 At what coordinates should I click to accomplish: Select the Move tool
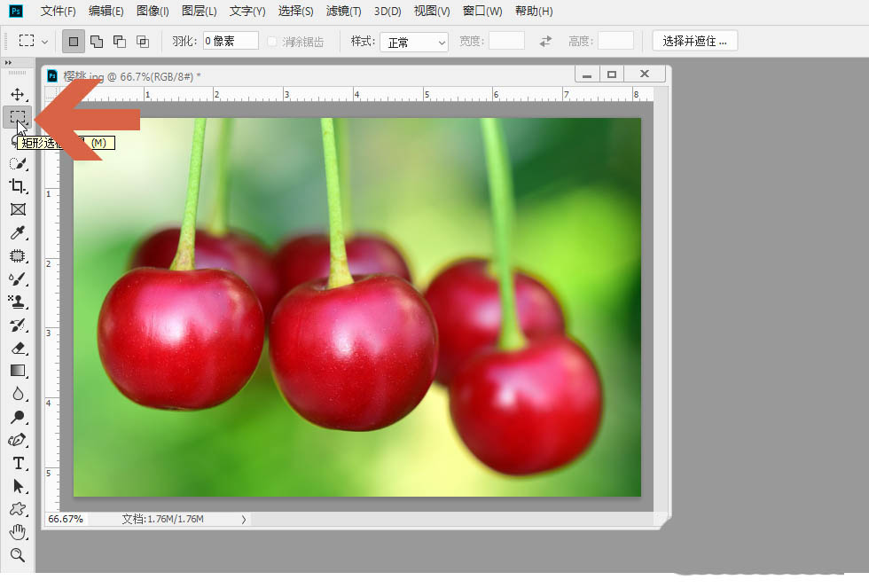point(17,94)
